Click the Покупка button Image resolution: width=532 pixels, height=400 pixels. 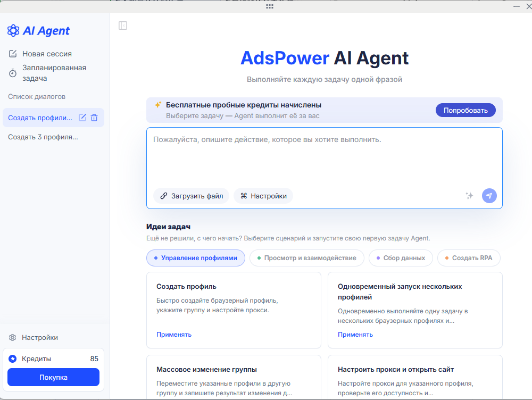click(53, 377)
